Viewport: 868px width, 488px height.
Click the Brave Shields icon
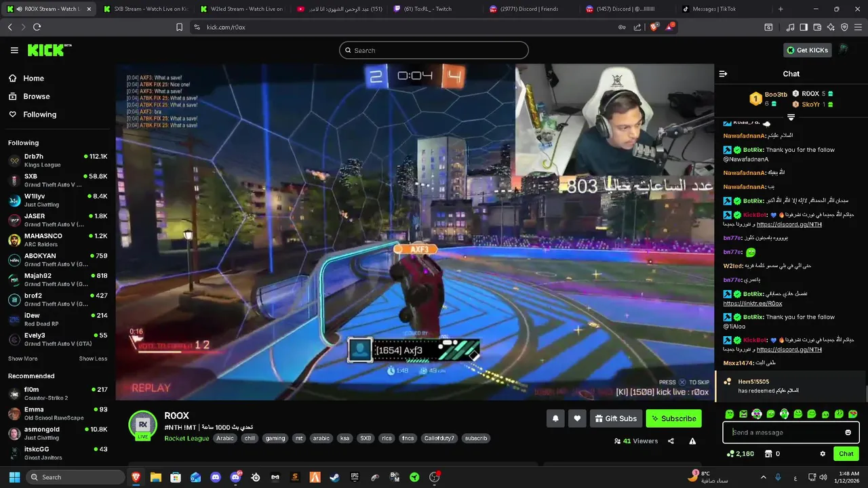point(653,27)
